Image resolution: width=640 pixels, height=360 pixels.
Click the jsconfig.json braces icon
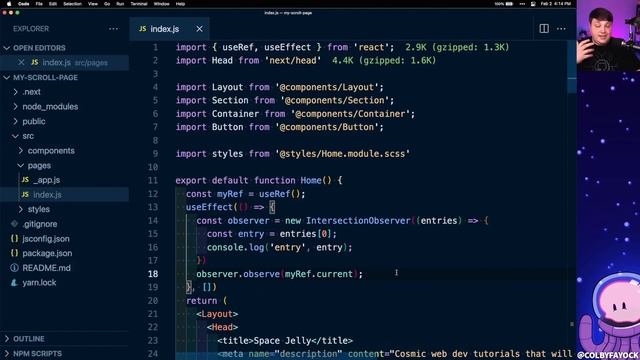(15, 238)
